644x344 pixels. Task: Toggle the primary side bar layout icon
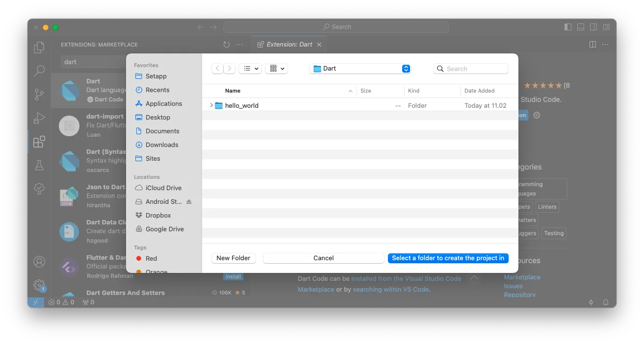[568, 27]
